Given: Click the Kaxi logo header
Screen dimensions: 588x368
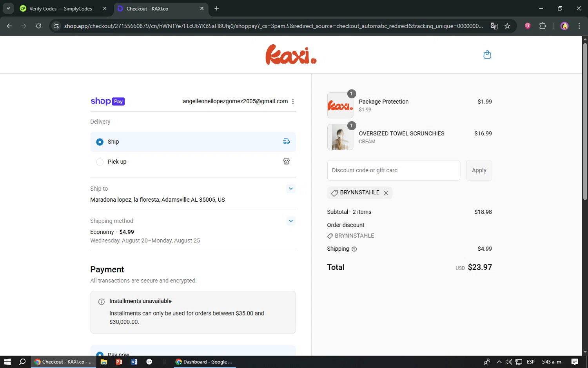Looking at the screenshot, I should 291,55.
